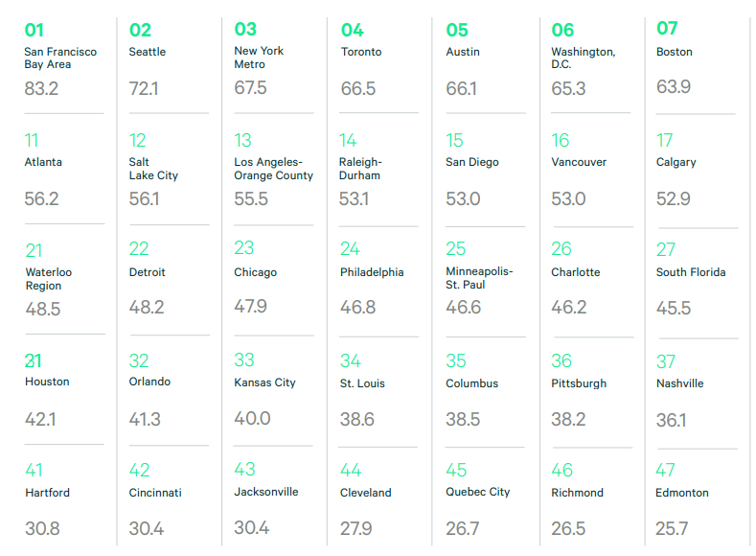756x556 pixels.
Task: Select rank number 04 above Toronto
Action: click(x=352, y=30)
